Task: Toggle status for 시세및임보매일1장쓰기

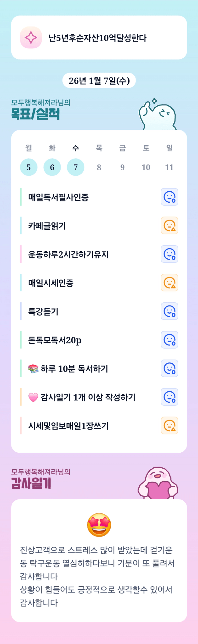Action: point(169,426)
